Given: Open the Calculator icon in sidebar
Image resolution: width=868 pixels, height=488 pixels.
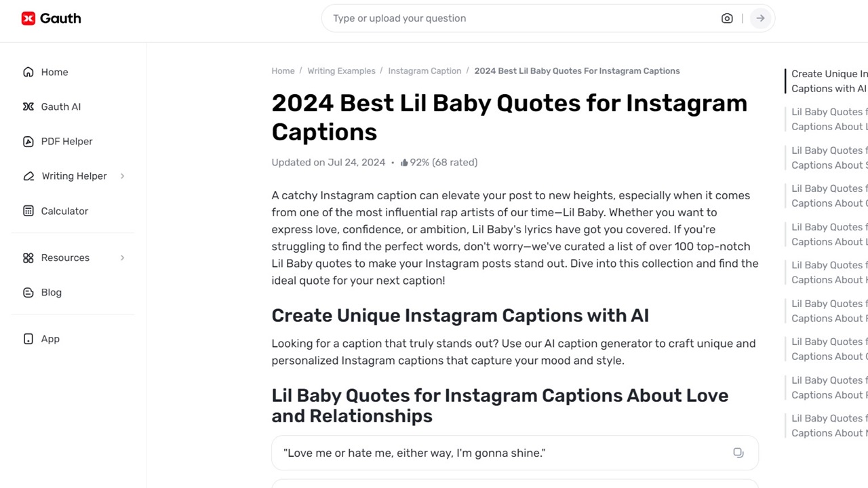Looking at the screenshot, I should [28, 211].
